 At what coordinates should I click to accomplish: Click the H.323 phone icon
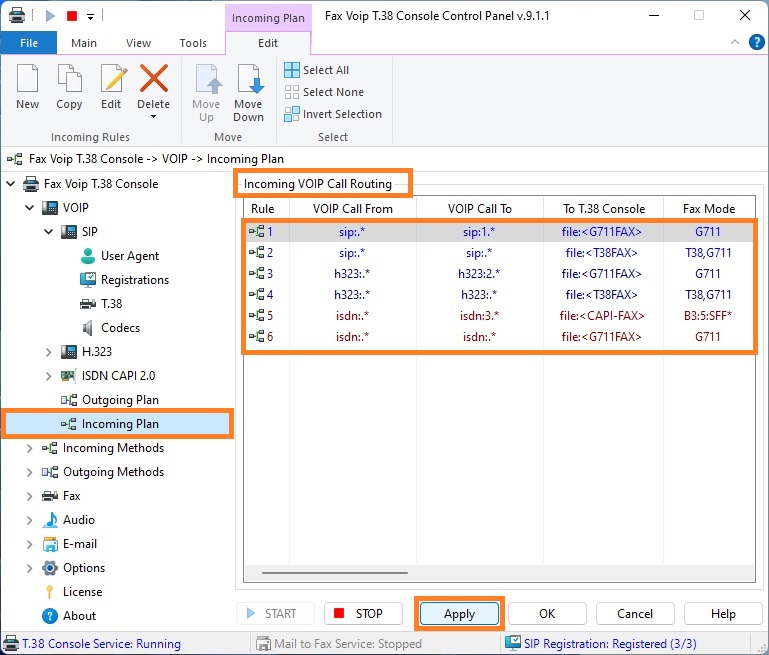pyautogui.click(x=69, y=352)
